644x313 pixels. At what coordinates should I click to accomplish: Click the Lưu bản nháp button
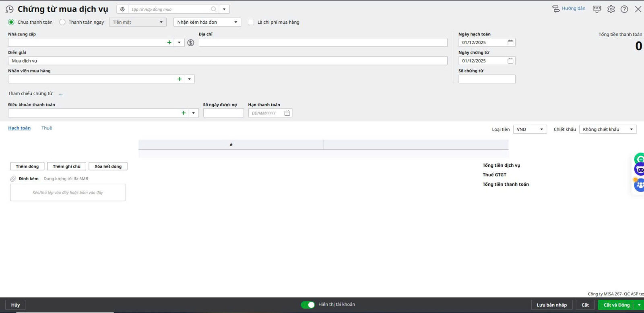pyautogui.click(x=551, y=305)
